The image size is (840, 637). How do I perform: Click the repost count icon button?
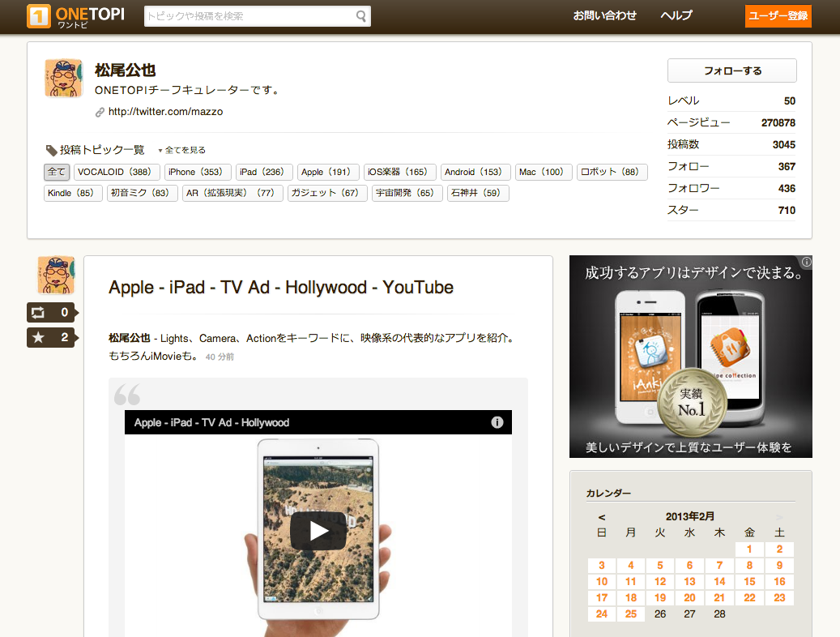coord(51,312)
